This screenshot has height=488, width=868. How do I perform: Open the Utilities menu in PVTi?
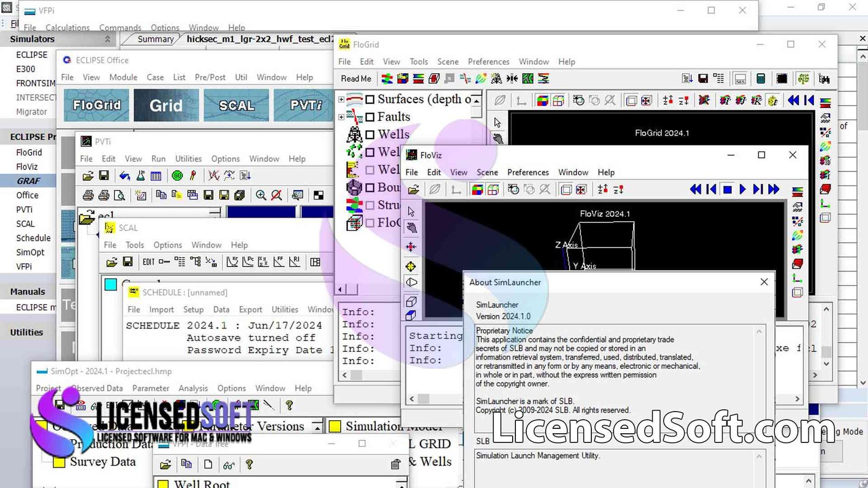(x=188, y=159)
